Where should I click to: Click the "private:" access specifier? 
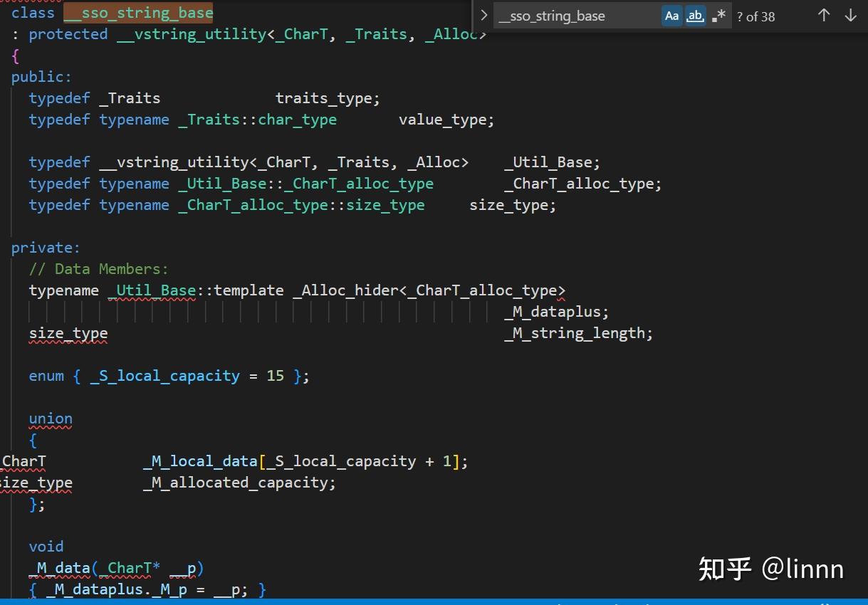[46, 248]
